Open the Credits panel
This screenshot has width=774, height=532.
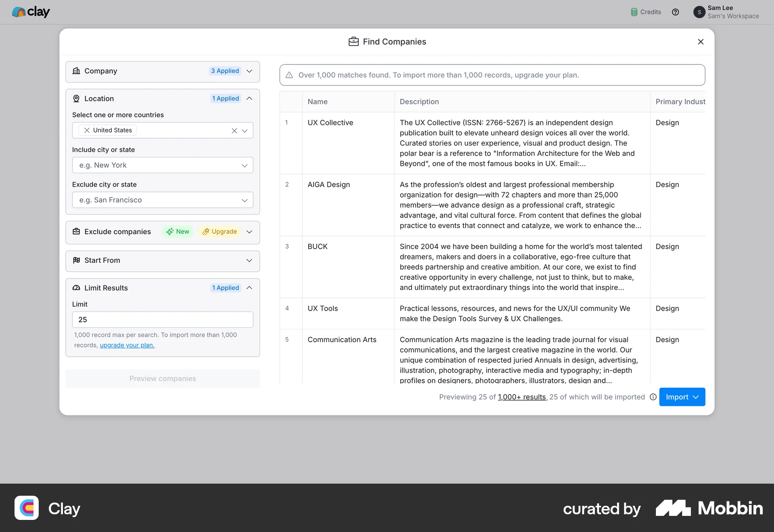tap(645, 12)
